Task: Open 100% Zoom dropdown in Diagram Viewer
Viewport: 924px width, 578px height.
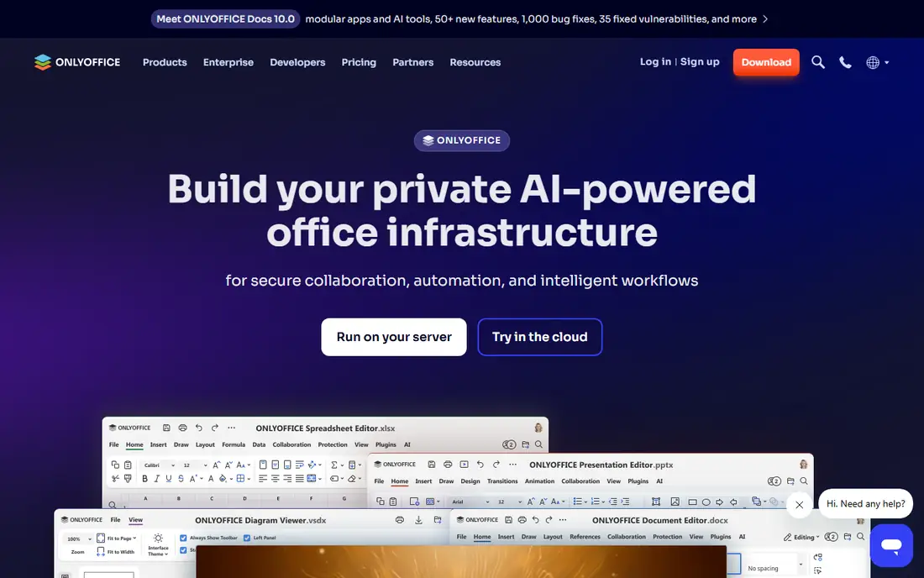Action: 78,539
